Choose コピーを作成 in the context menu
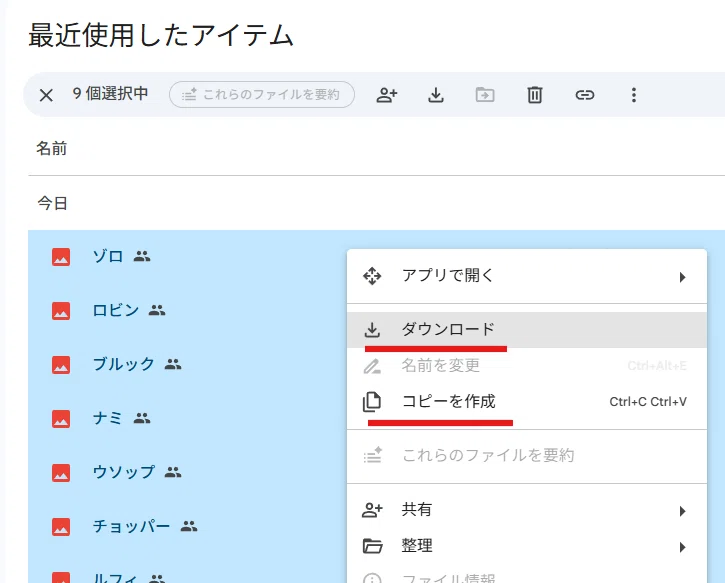The height and width of the screenshot is (583, 725). pos(527,401)
